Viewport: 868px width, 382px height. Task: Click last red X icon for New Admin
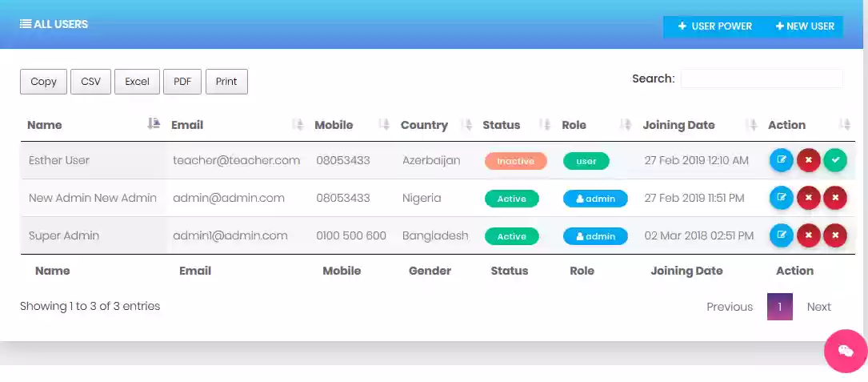tap(834, 197)
